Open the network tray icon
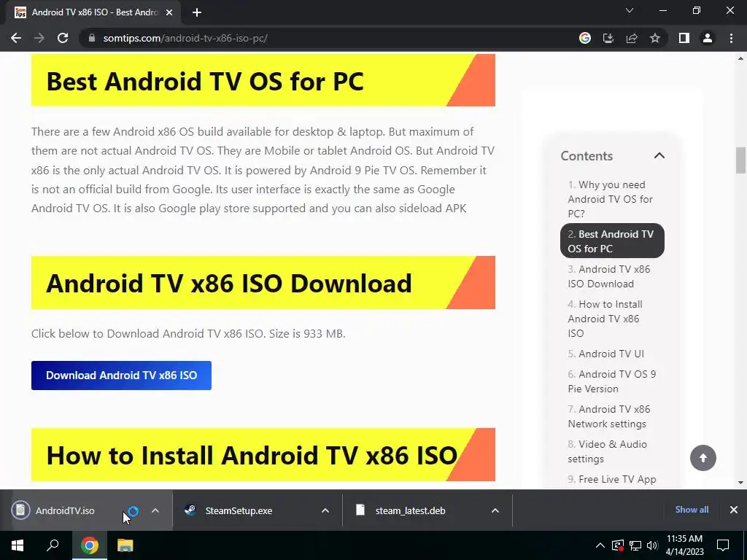 pyautogui.click(x=635, y=545)
